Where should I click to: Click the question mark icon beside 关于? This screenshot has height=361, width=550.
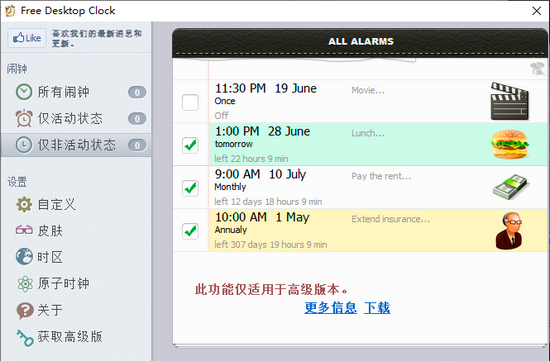[25, 311]
